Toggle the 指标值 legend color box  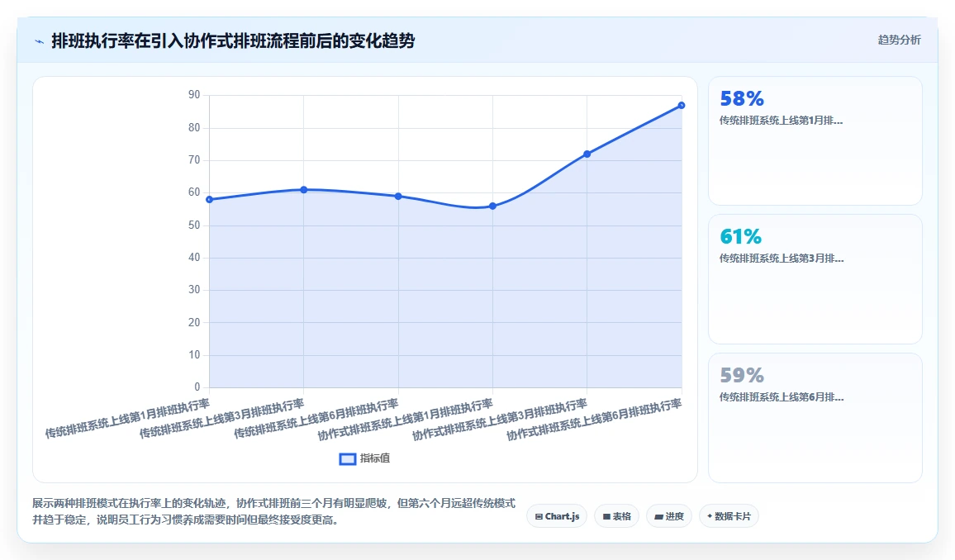(x=347, y=459)
